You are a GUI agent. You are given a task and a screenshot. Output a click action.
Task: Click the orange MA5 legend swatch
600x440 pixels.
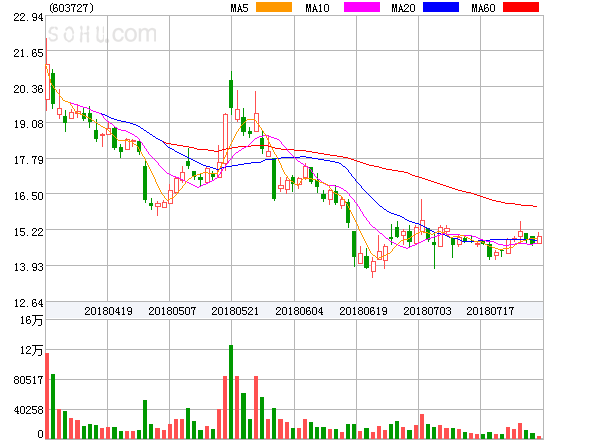(274, 7)
